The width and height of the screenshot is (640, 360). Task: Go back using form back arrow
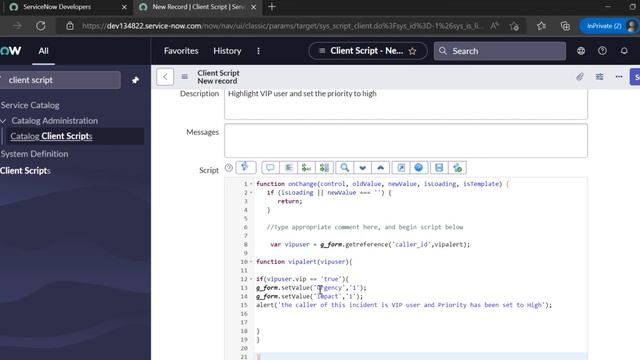[x=165, y=77]
